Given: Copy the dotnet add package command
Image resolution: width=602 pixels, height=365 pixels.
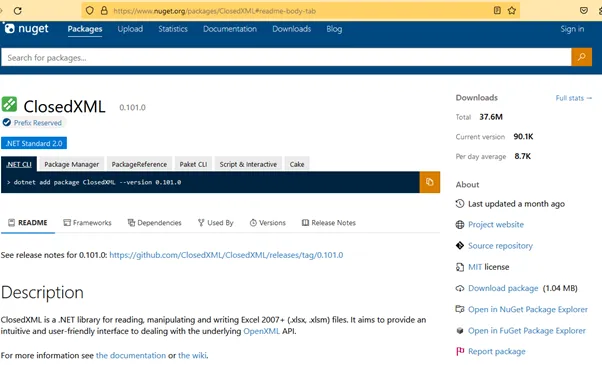Looking at the screenshot, I should 430,182.
